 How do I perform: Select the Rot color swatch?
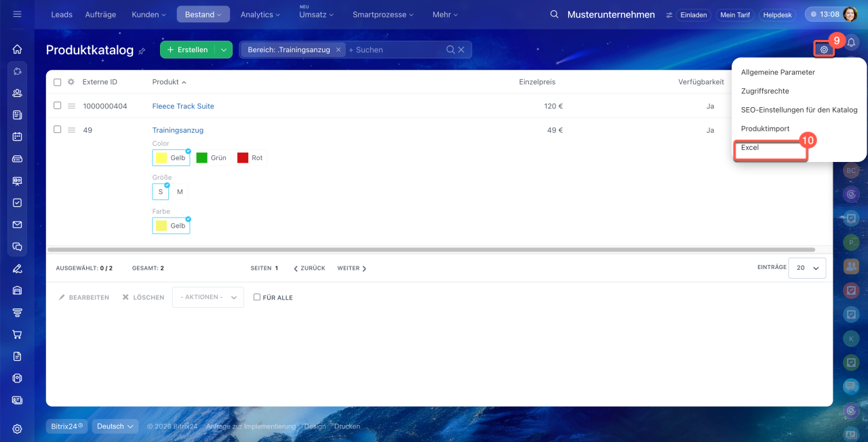coord(250,158)
